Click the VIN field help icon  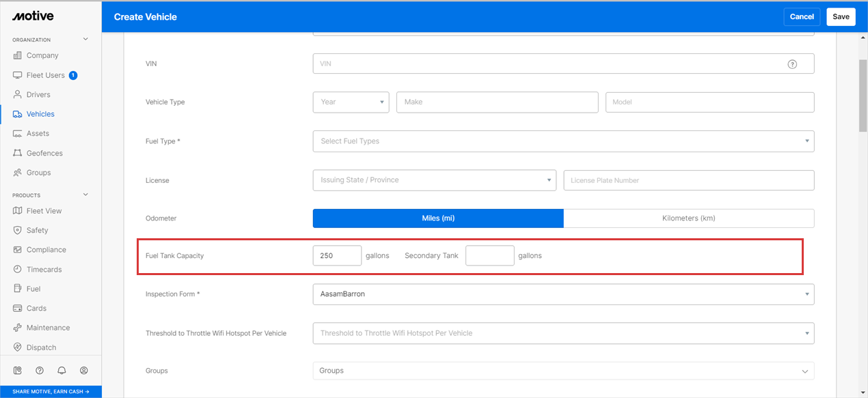792,64
